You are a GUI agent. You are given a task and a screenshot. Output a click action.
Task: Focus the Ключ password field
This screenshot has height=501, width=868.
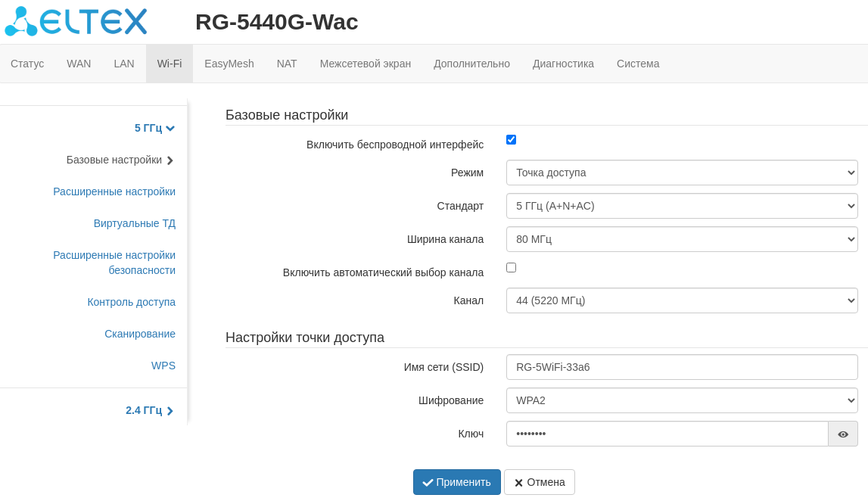666,434
